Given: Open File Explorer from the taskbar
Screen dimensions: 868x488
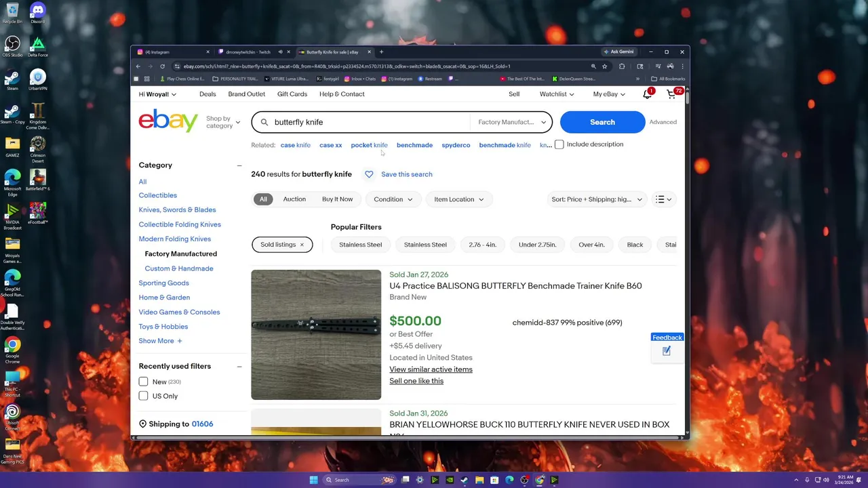Looking at the screenshot, I should 479,480.
